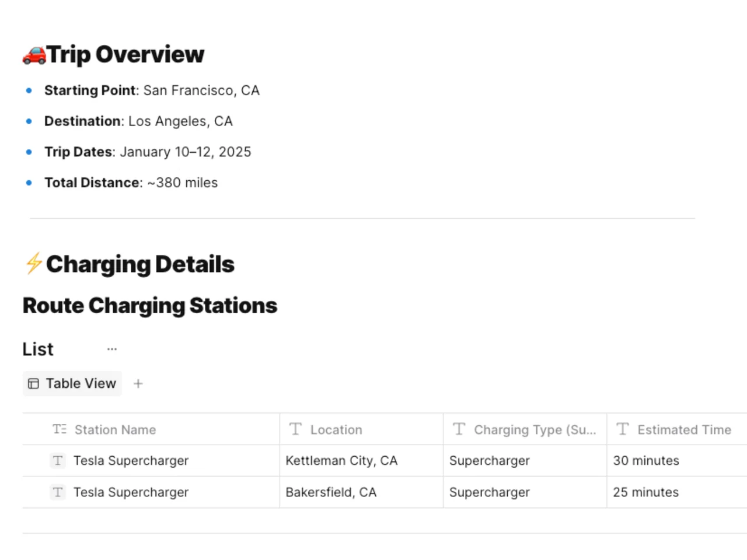Select the Supercharger cell in Bakersfield row
The width and height of the screenshot is (747, 560).
(x=525, y=492)
